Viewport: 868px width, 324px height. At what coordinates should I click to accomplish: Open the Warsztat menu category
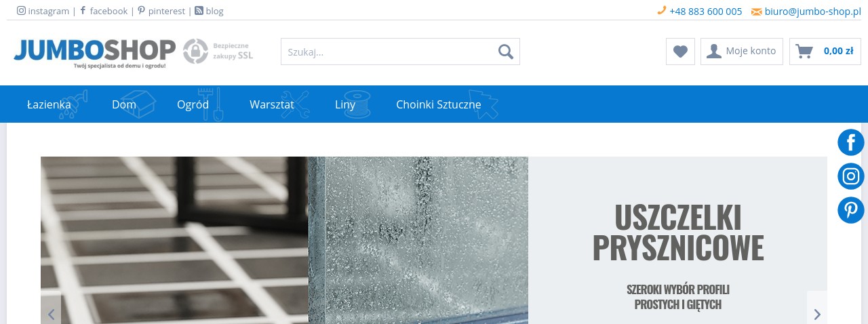[272, 104]
